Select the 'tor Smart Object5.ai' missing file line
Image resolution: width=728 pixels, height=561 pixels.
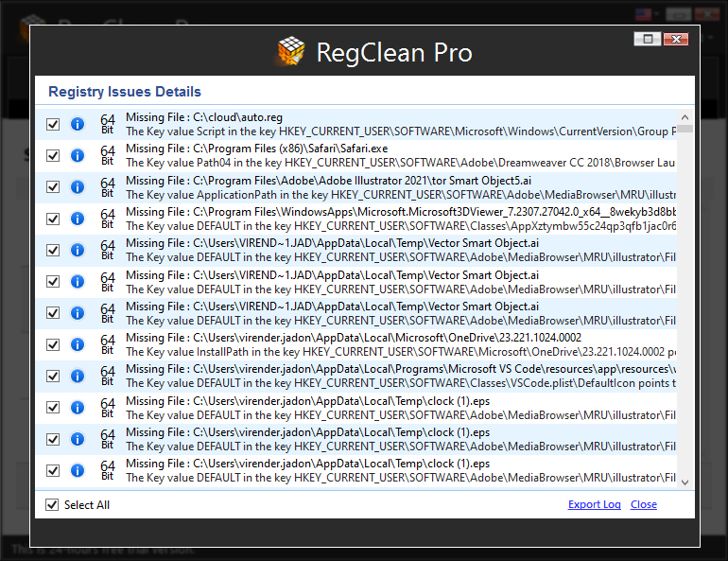[x=329, y=180]
